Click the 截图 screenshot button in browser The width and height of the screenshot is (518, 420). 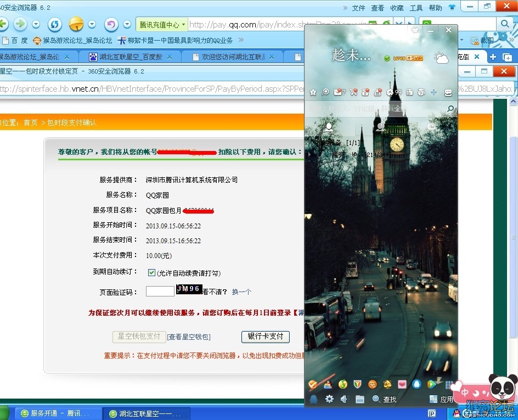[x=482, y=40]
